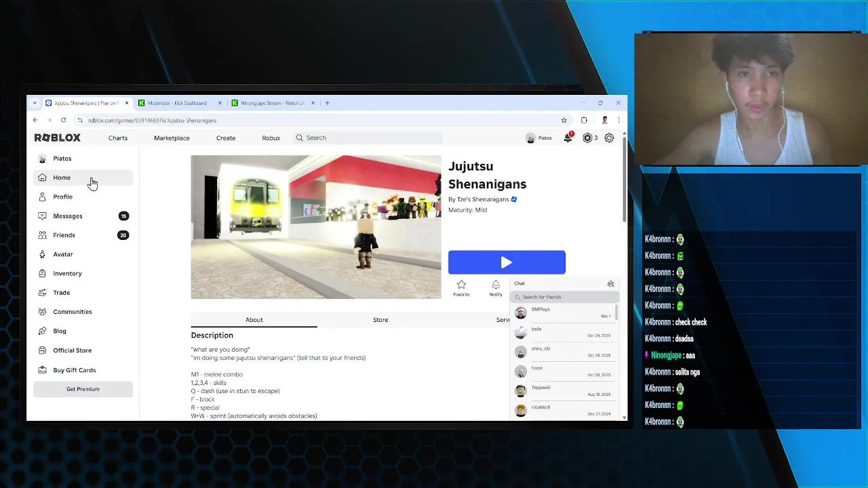Click the browser address bar URL

coord(152,121)
